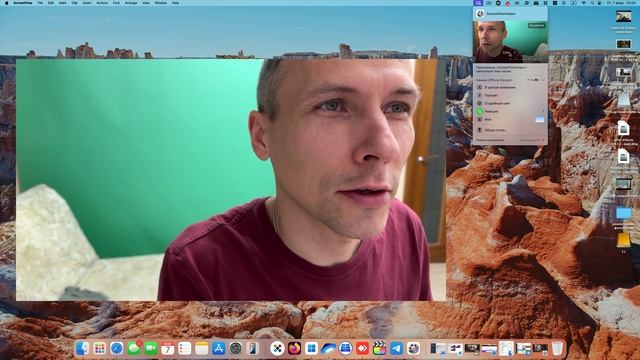Expand the Reactions options chevron
The image size is (640, 360).
click(543, 111)
